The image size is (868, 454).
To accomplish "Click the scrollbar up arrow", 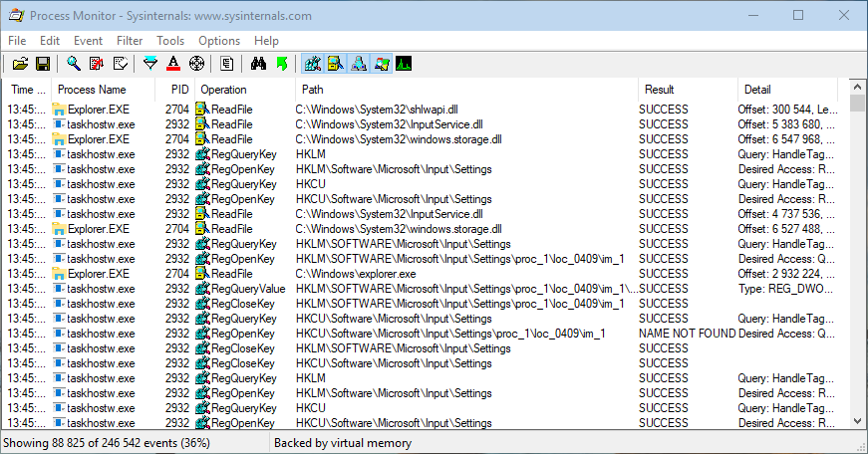I will point(857,87).
